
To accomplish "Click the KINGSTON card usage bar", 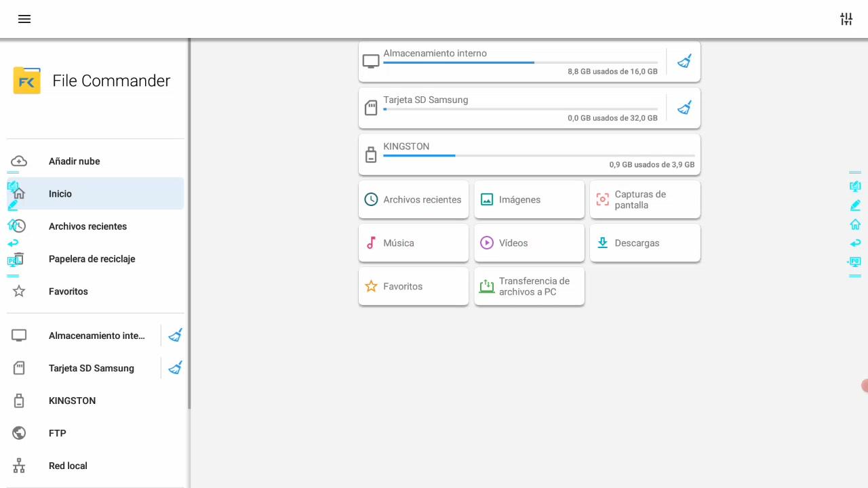I will (539, 155).
